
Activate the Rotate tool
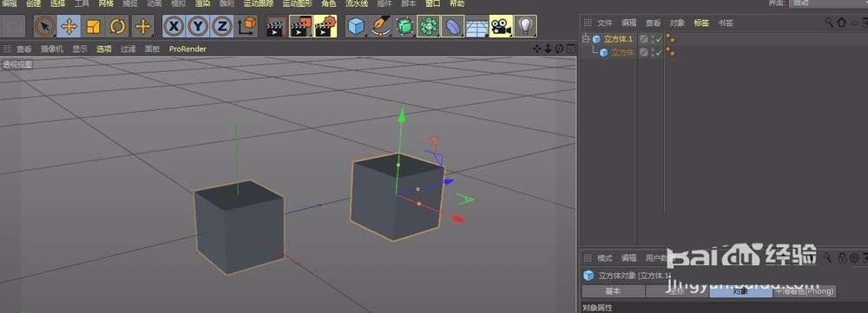[117, 27]
